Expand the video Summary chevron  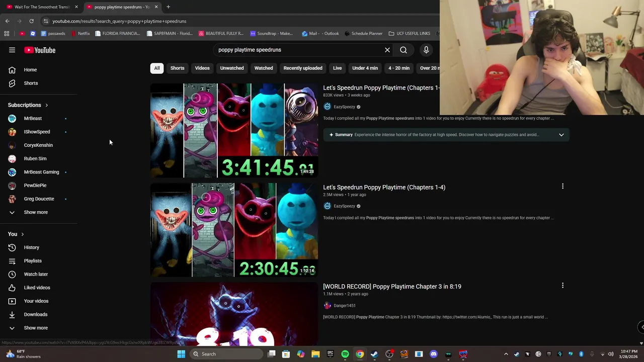pyautogui.click(x=561, y=135)
